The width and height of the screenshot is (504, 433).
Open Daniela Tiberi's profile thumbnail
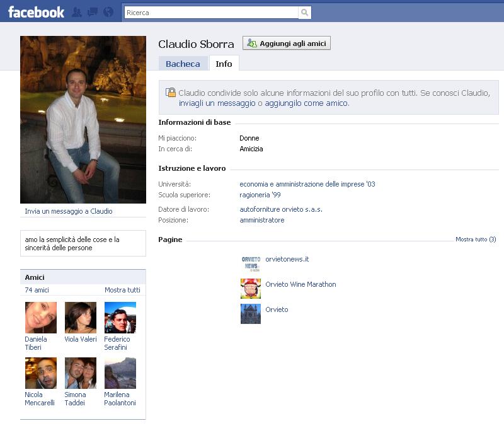point(41,318)
